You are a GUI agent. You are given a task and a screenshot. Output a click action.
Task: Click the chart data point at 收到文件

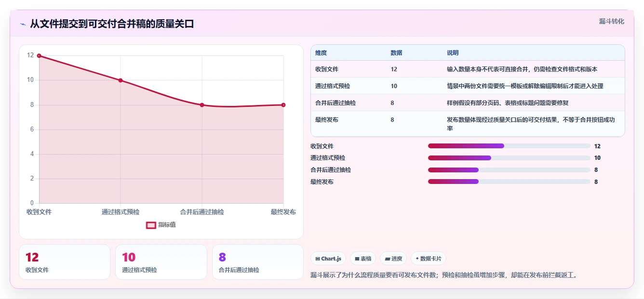tap(39, 56)
